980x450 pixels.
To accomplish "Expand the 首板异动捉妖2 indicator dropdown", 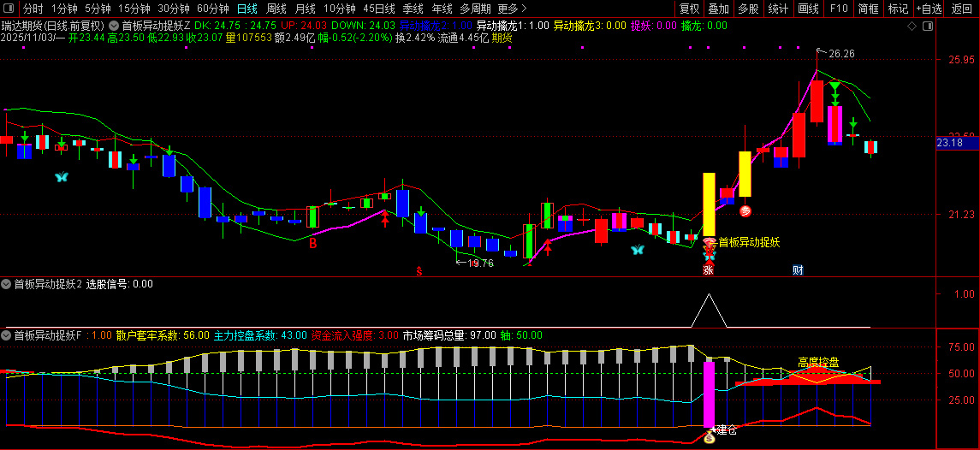I will click(x=7, y=284).
